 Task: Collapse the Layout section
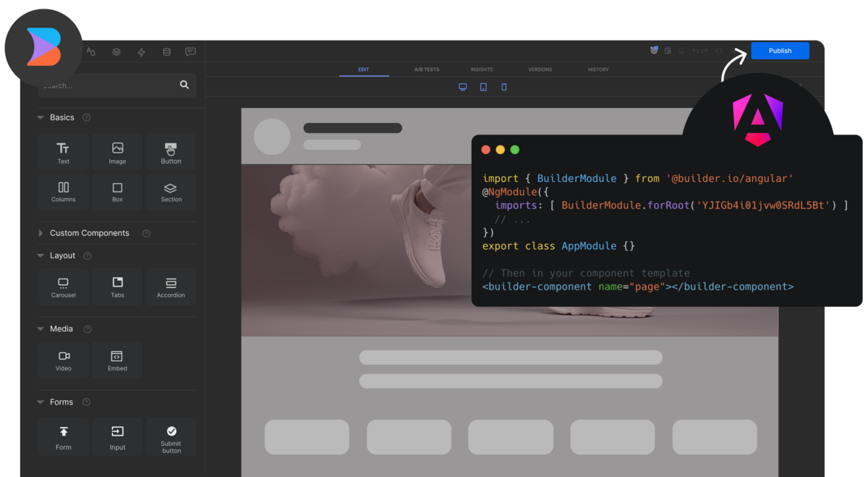(x=41, y=256)
